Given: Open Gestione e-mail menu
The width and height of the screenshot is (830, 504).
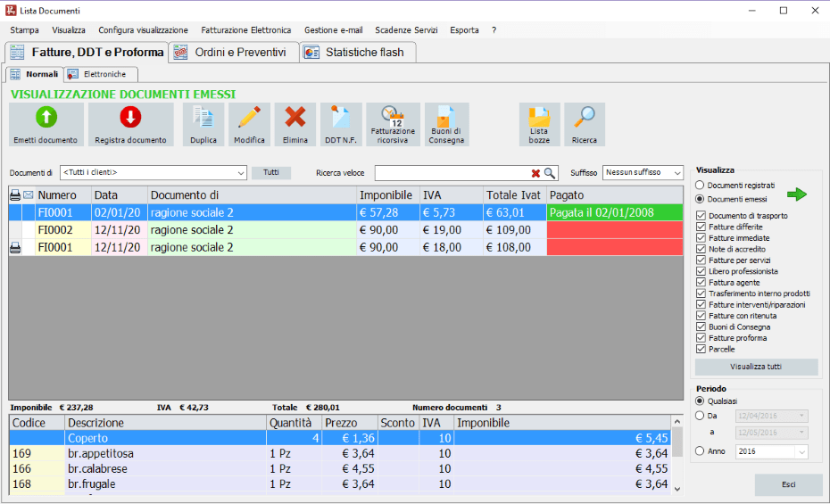Looking at the screenshot, I should point(334,30).
